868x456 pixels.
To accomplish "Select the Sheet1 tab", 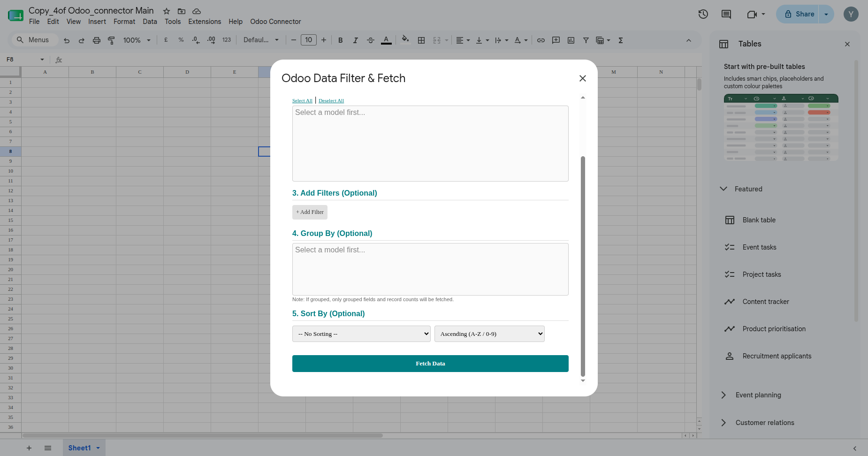I will [84, 448].
